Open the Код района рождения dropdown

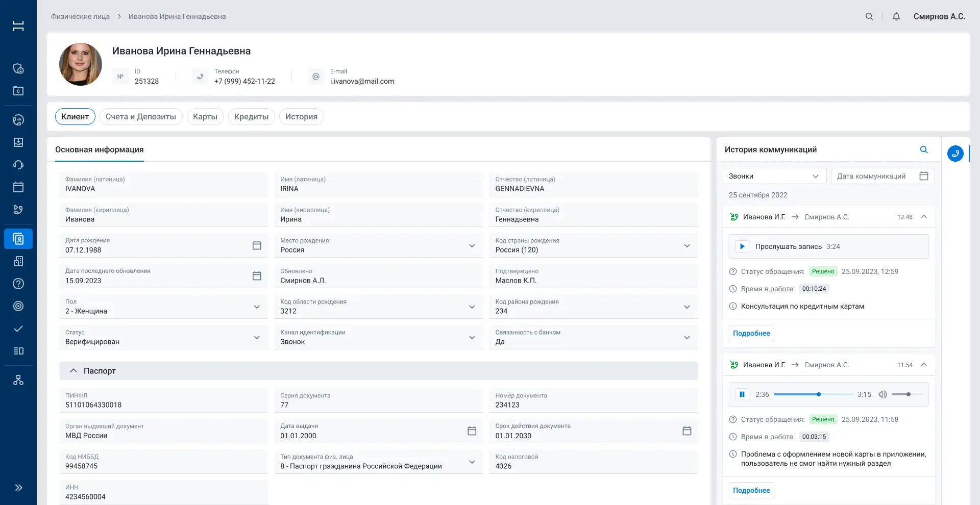point(594,307)
